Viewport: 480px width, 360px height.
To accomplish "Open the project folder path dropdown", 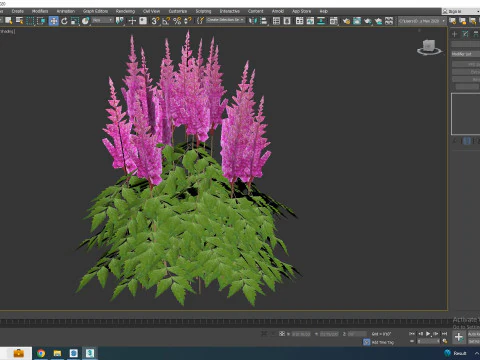I will click(x=422, y=21).
